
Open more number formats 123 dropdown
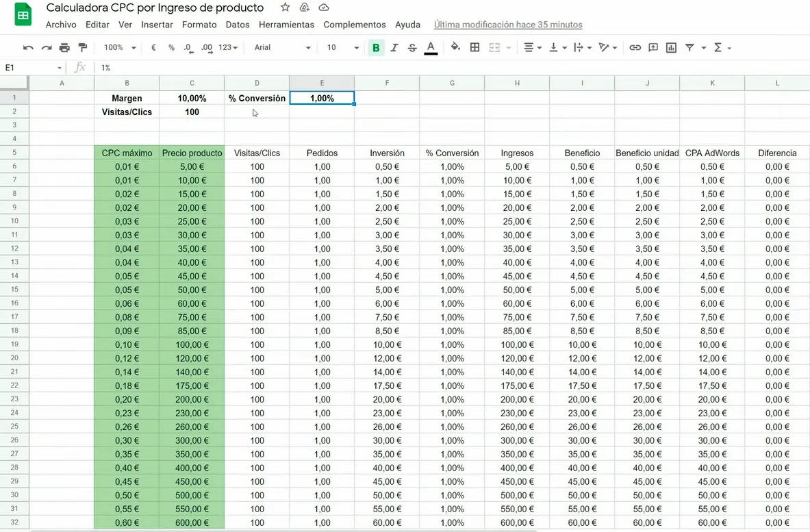[x=228, y=47]
